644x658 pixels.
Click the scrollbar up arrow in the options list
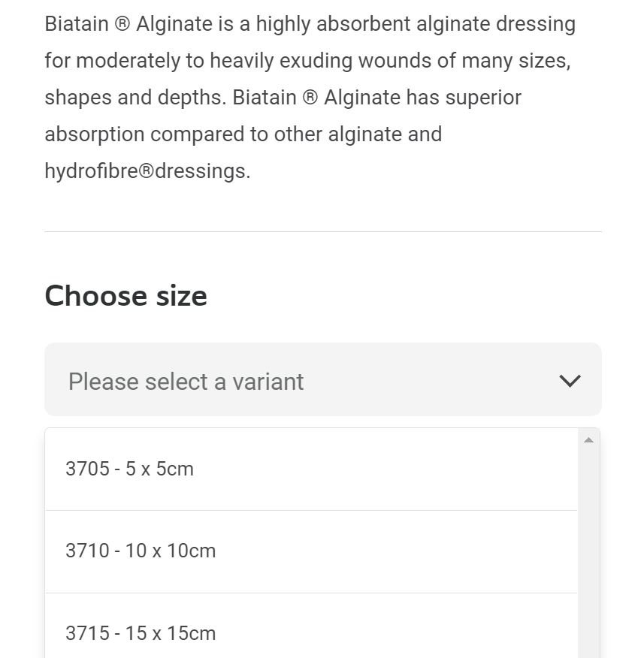coord(588,440)
